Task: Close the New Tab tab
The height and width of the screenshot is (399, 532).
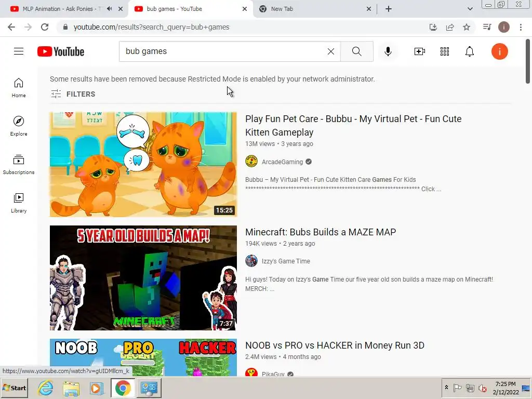Action: coord(369,9)
